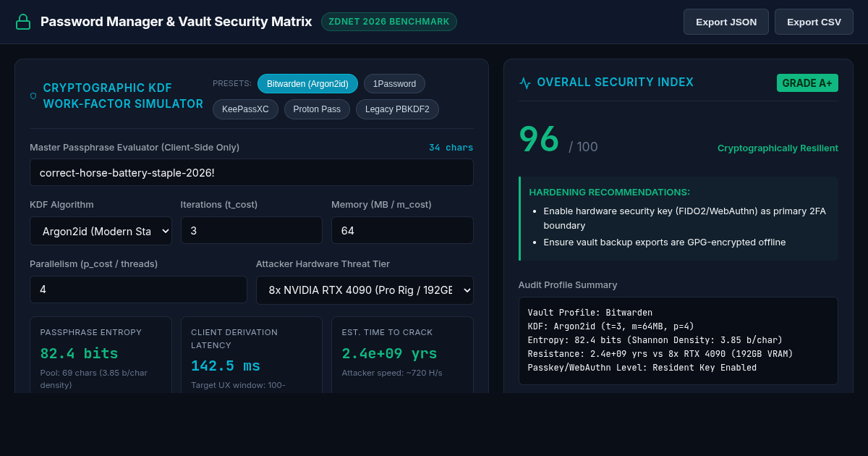The height and width of the screenshot is (456, 868).
Task: Click the Audit Profile Summary heading
Action: 568,285
